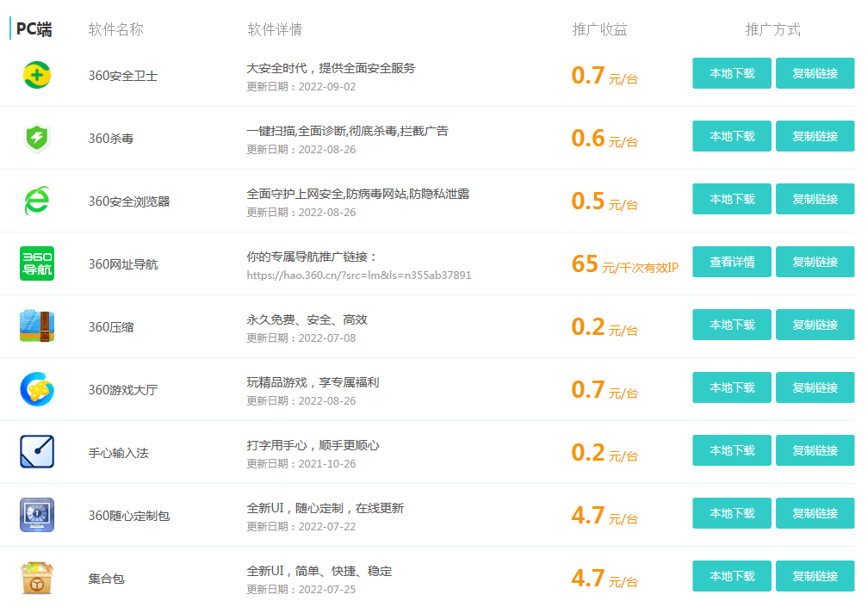The width and height of the screenshot is (868, 607).
Task: Click the 360随心定制包 name text
Action: 129,516
